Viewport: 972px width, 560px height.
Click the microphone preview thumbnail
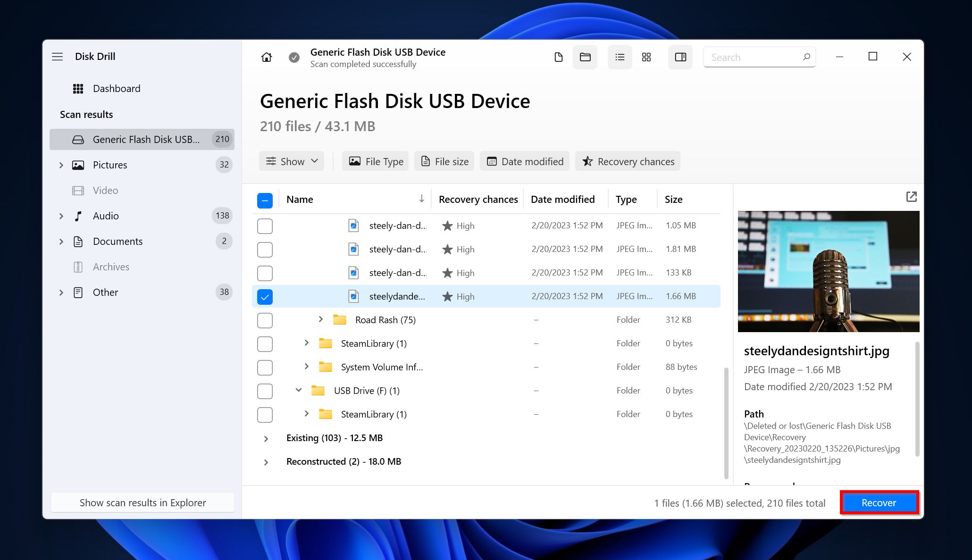coord(829,271)
